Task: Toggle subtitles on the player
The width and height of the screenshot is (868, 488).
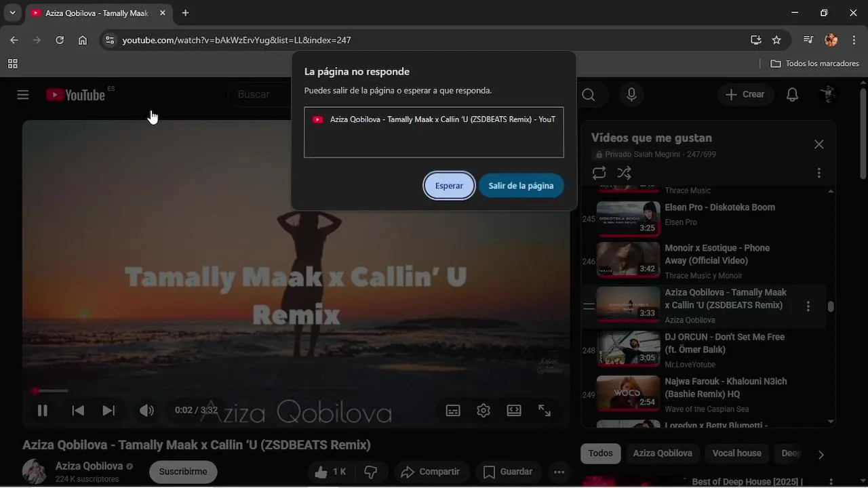Action: click(x=453, y=410)
